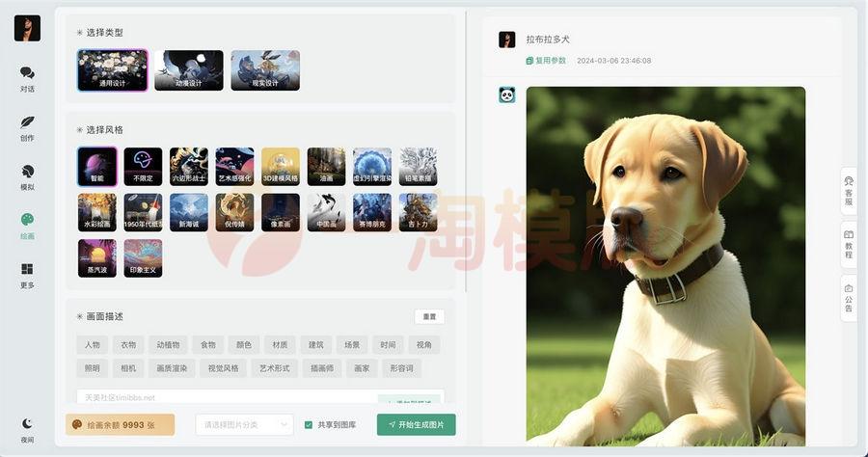868x457 pixels.
Task: Uncheck the 共享到图库 checkbox
Action: pyautogui.click(x=309, y=424)
